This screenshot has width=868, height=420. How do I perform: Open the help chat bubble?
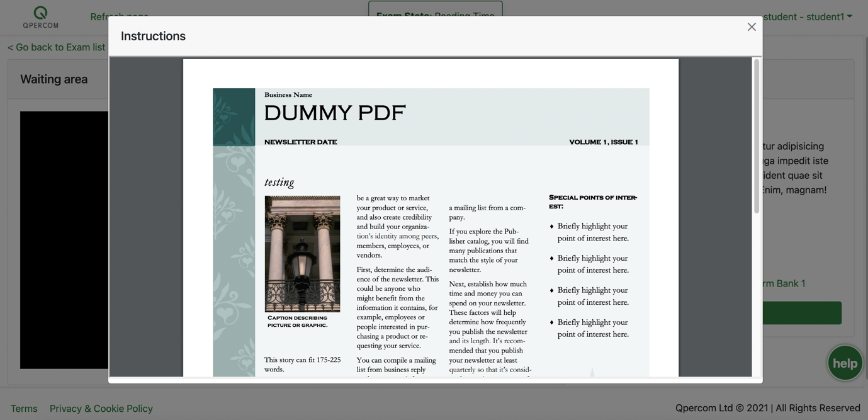845,363
